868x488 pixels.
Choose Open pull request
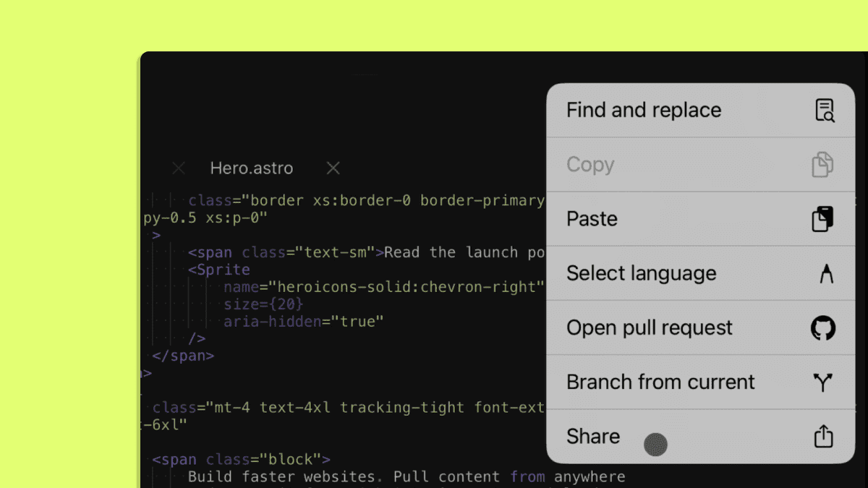click(649, 328)
